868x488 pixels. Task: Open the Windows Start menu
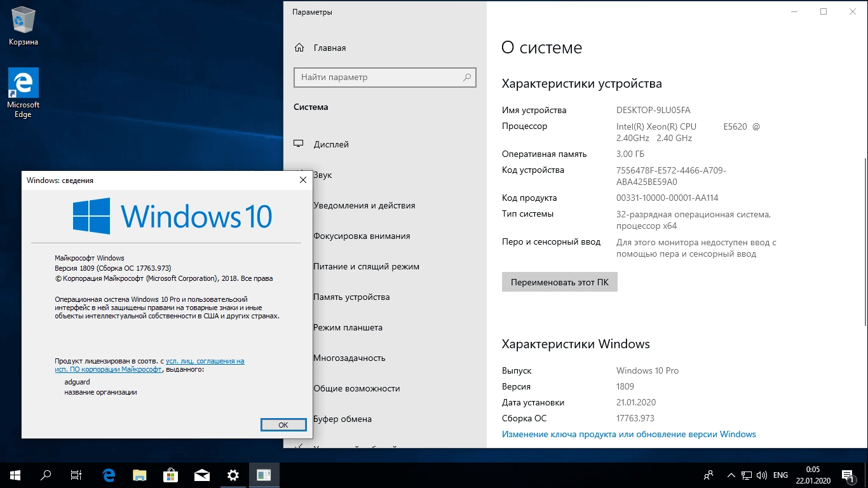(15, 475)
